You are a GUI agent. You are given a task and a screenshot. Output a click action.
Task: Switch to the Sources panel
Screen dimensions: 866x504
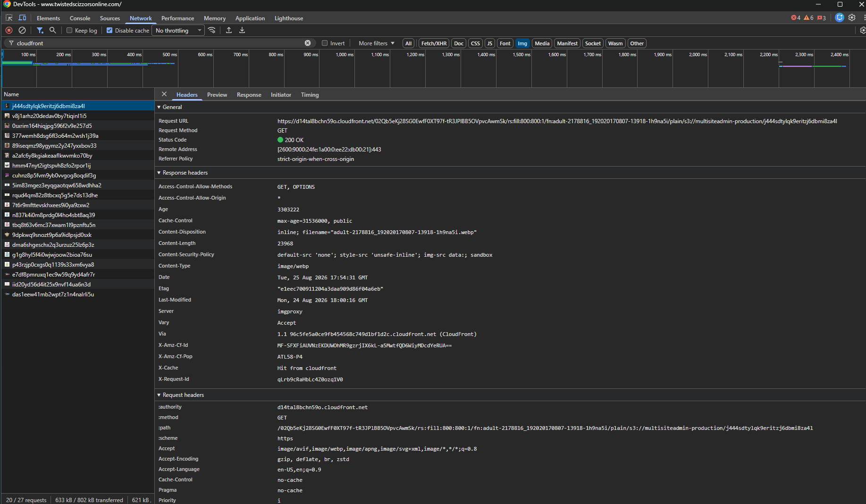tap(110, 18)
